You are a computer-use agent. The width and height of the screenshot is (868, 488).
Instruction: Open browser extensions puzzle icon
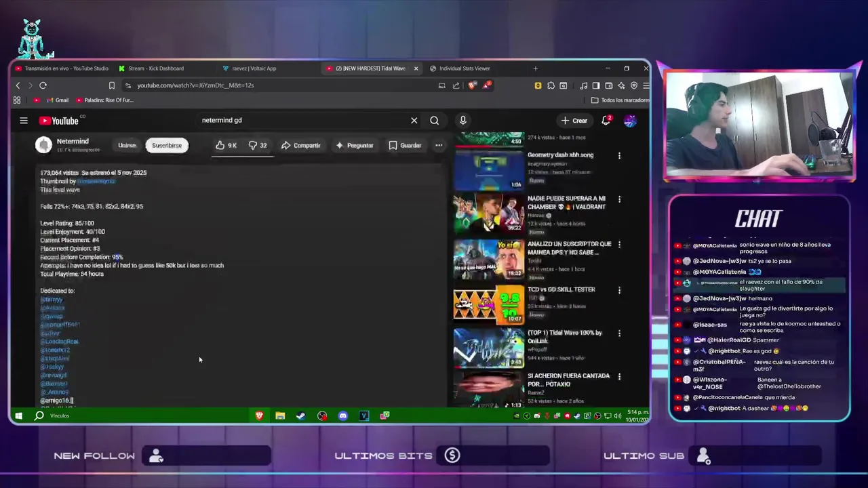(x=551, y=85)
